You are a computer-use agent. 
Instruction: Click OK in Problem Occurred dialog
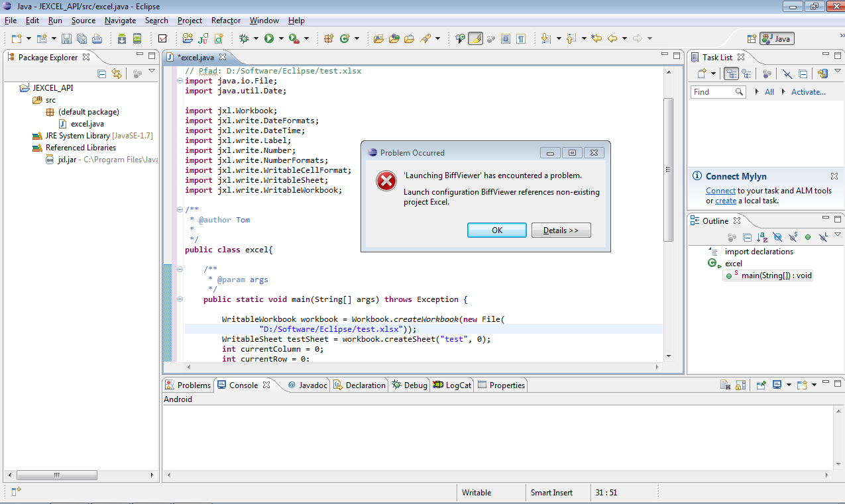pyautogui.click(x=497, y=230)
